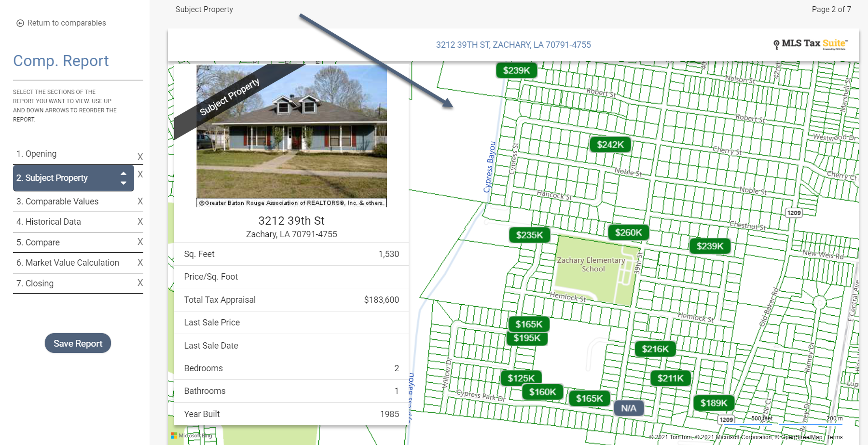Screen dimensions: 868x445
Task: Select the $235K marker near Zachary Elementary School
Action: coord(529,235)
